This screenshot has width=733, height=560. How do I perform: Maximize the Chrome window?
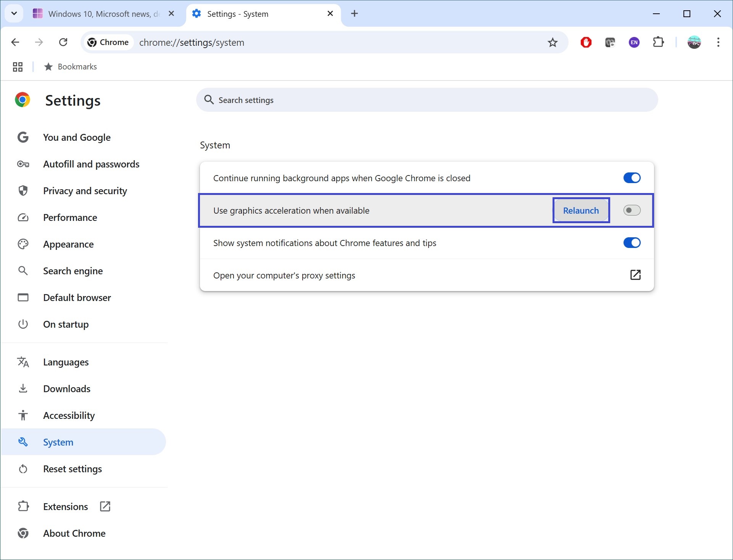coord(687,14)
